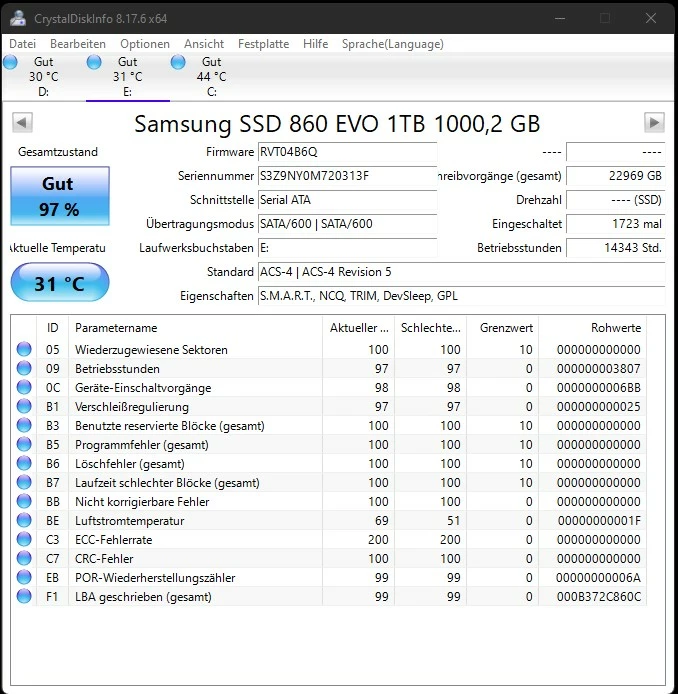Select the Luftstromtemperatur parameter name
The height and width of the screenshot is (694, 678).
click(x=130, y=521)
